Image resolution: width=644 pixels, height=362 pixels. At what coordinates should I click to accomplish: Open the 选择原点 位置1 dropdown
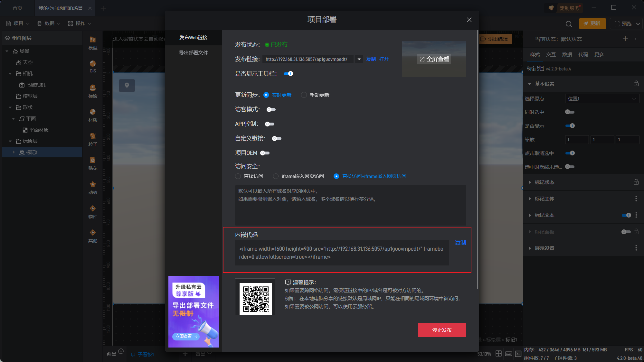(601, 99)
